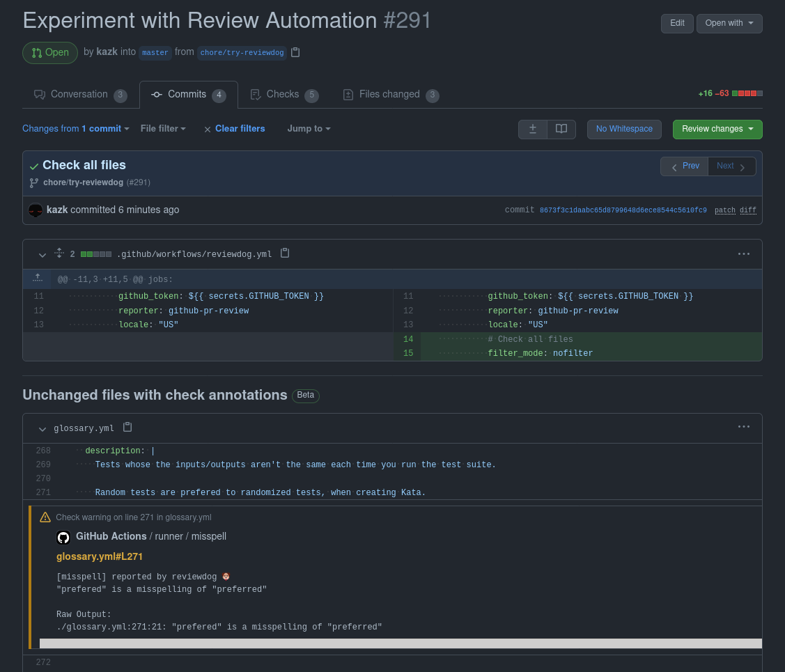Click the GitHub Actions logo in annotation
This screenshot has height=672, width=785.
click(x=63, y=537)
